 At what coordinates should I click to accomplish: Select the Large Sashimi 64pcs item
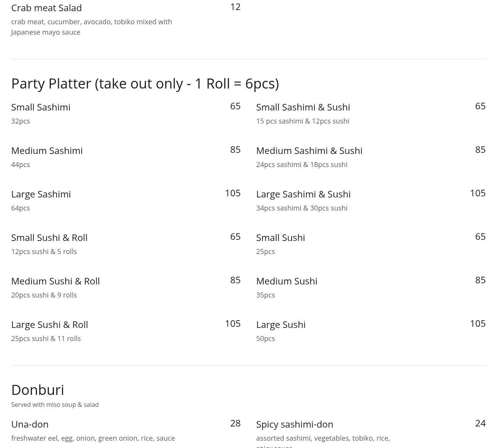[x=41, y=194]
